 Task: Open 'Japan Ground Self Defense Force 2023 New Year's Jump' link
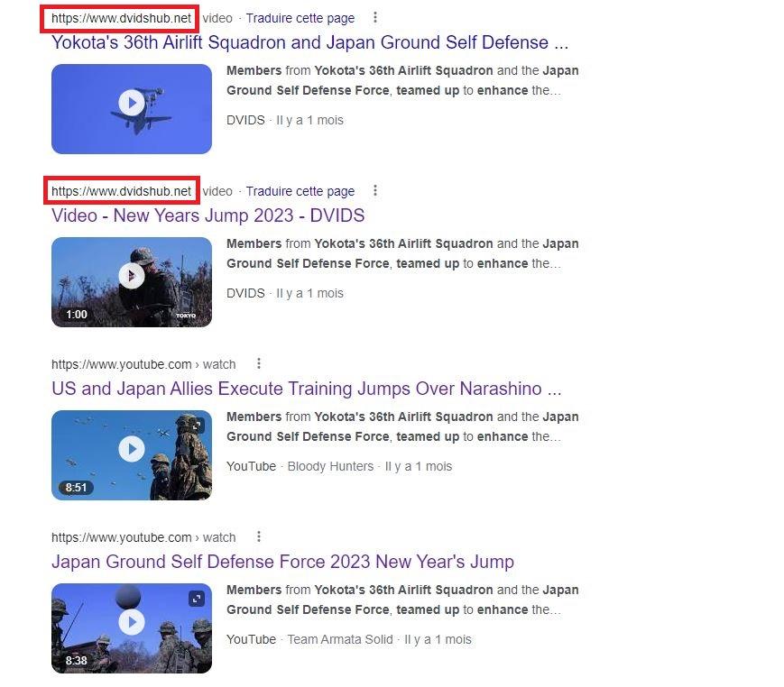coord(282,562)
